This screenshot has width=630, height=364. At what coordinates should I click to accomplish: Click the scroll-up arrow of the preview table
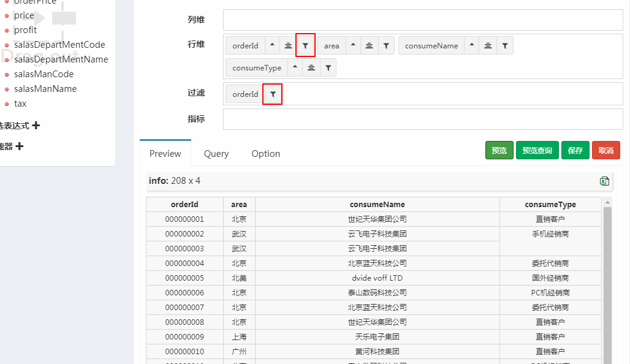tap(607, 202)
